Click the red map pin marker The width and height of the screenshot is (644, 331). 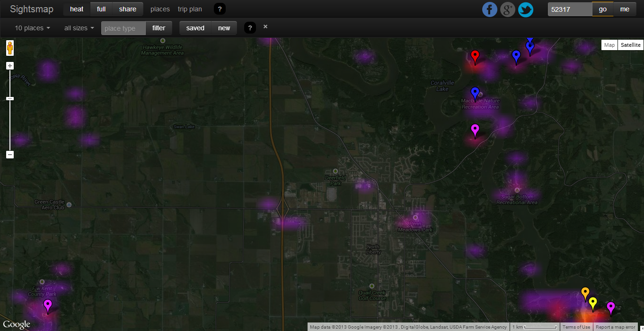tap(476, 57)
